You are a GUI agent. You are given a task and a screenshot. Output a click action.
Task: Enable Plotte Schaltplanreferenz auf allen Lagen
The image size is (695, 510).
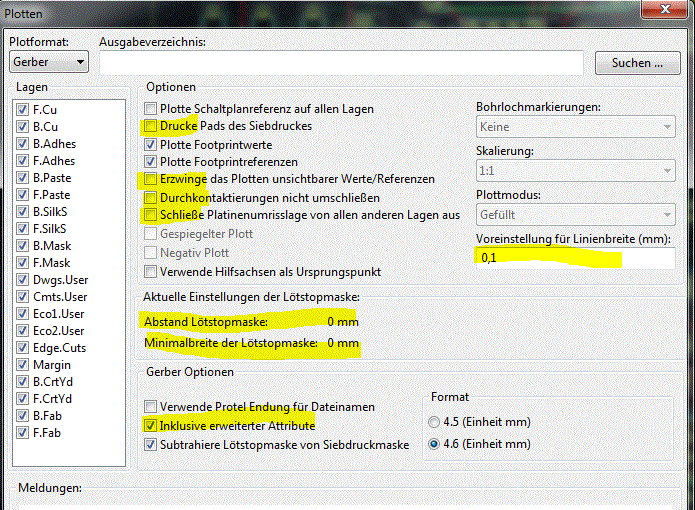151,109
